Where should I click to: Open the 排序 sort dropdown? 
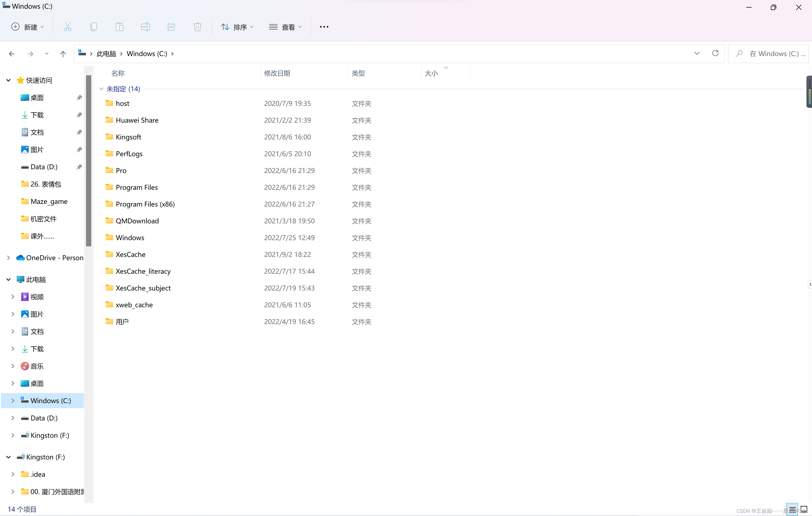tap(237, 27)
